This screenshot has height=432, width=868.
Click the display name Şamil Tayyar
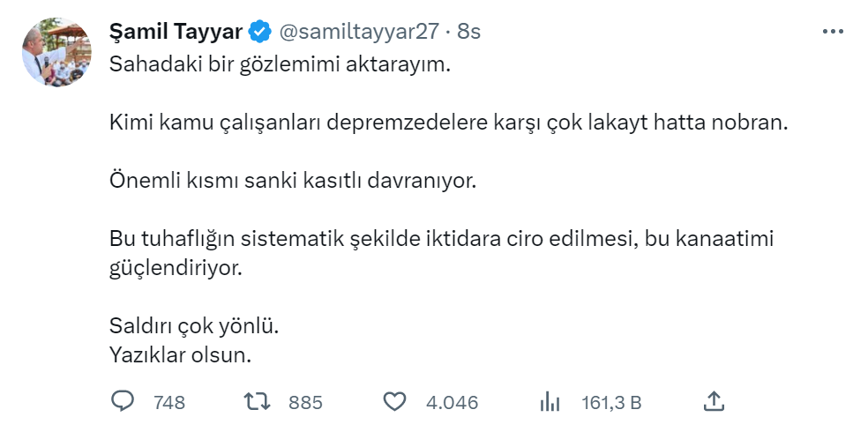point(176,33)
